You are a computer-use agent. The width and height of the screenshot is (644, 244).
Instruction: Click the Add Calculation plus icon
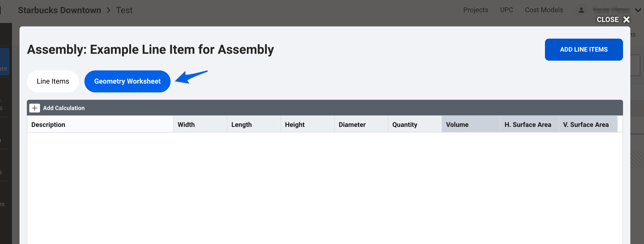coord(35,108)
